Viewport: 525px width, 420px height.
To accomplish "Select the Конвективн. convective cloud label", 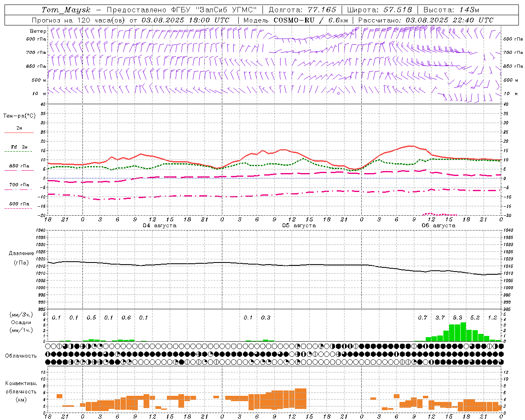I will click(x=21, y=383).
